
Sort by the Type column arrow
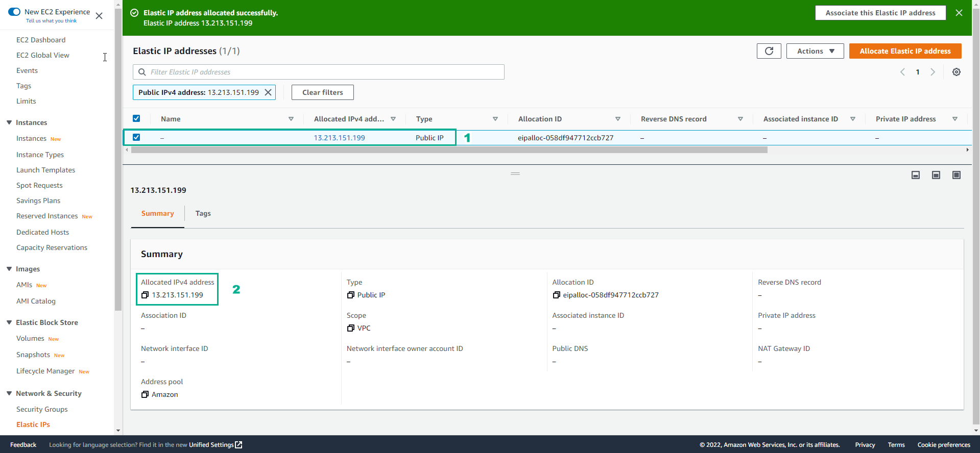pyautogui.click(x=495, y=119)
